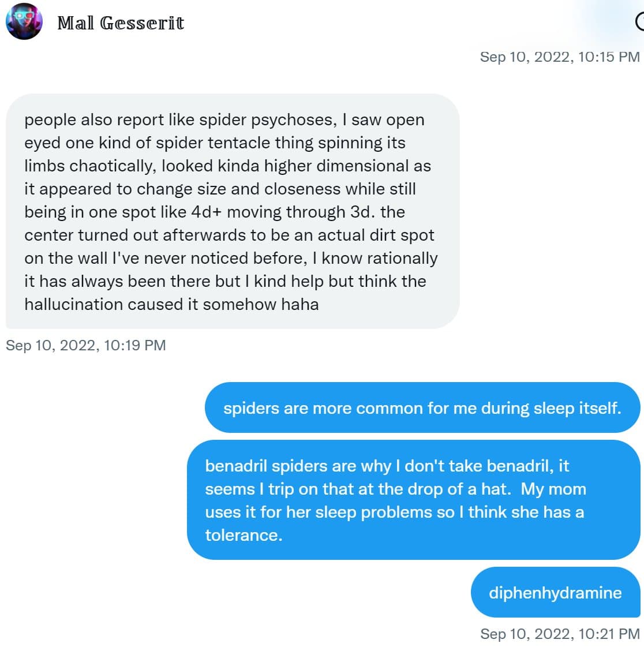Select the gray message about spider psychoses
This screenshot has height=647, width=644.
click(232, 211)
